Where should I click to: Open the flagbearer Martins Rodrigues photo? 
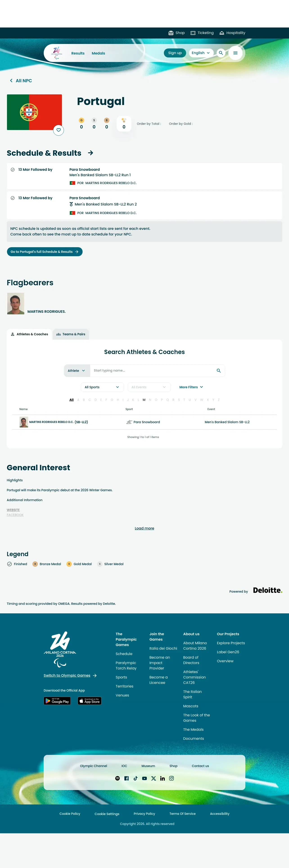point(16,304)
